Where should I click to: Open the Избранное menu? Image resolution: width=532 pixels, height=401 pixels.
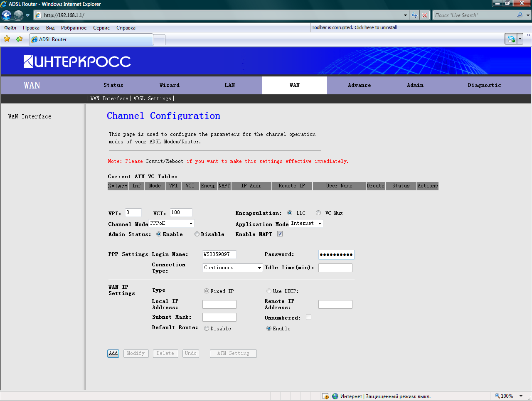(x=74, y=28)
